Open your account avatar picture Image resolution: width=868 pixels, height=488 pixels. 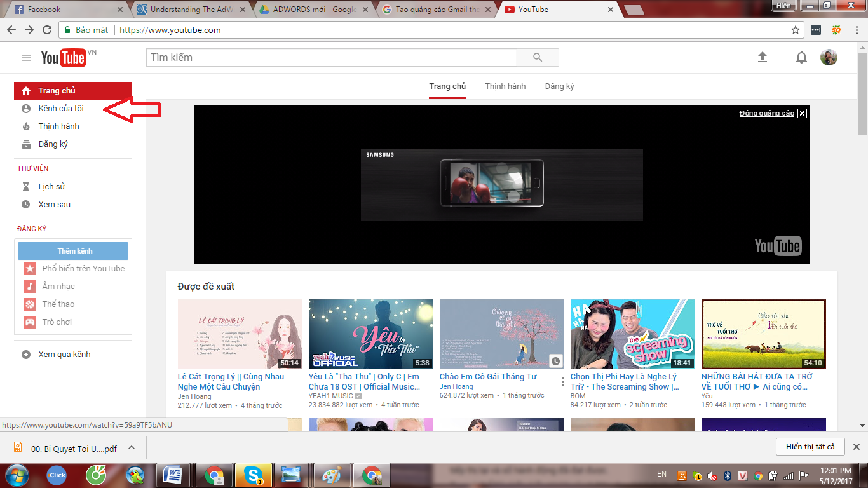coord(830,57)
